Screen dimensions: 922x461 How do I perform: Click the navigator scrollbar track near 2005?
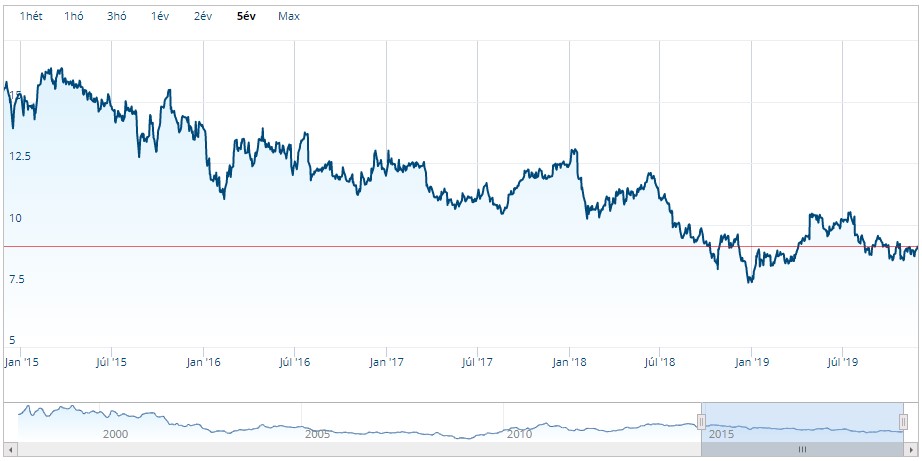pyautogui.click(x=318, y=449)
